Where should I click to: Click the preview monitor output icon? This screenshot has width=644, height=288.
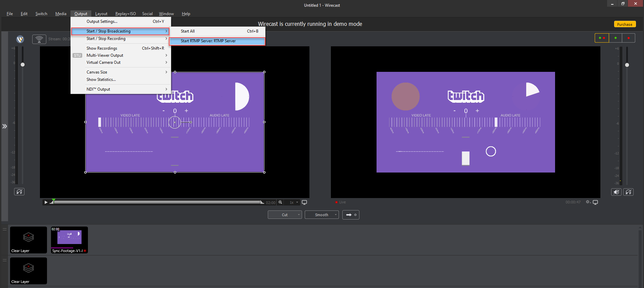point(304,202)
